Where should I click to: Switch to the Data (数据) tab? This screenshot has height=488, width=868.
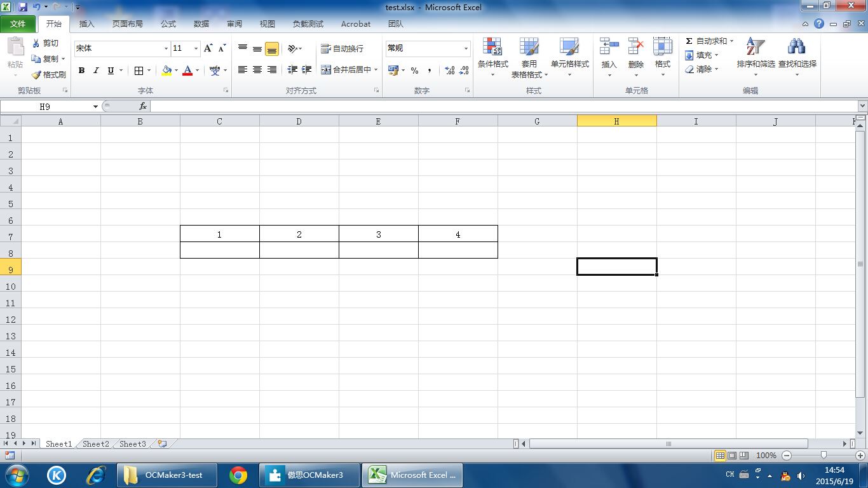tap(201, 24)
